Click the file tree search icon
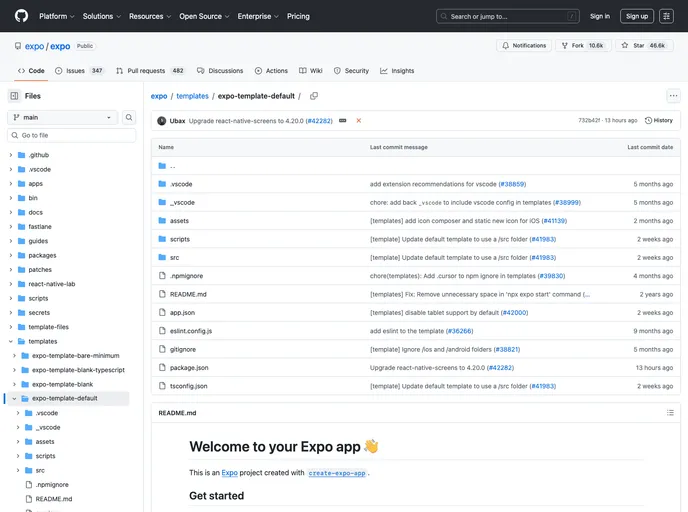688x512 pixels. coord(129,117)
